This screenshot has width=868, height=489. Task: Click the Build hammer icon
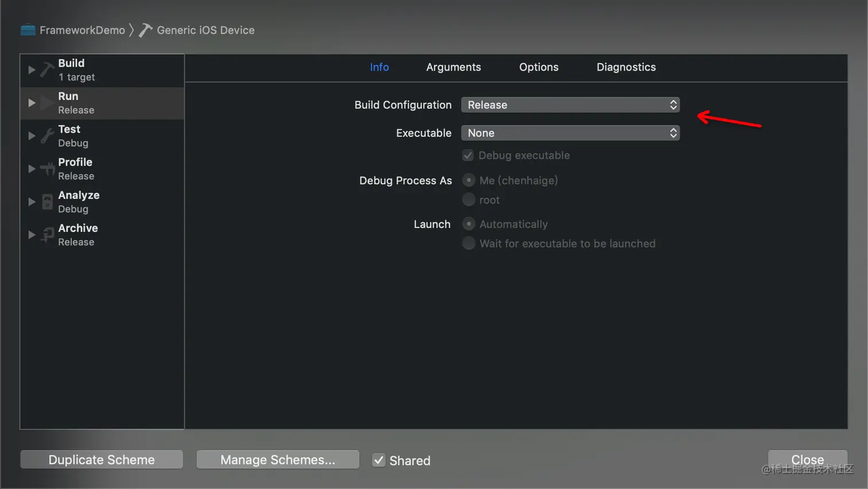click(x=47, y=70)
